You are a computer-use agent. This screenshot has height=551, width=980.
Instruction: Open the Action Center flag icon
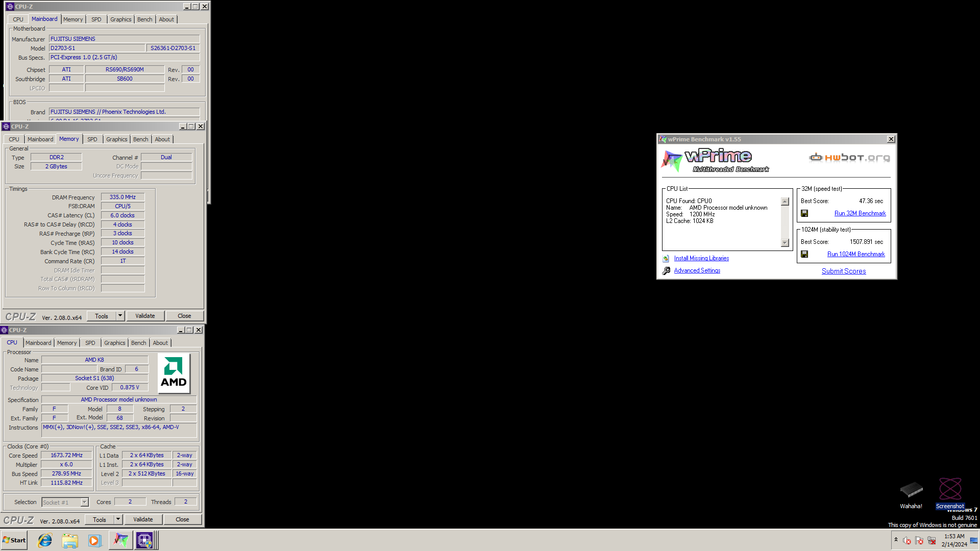pyautogui.click(x=919, y=540)
